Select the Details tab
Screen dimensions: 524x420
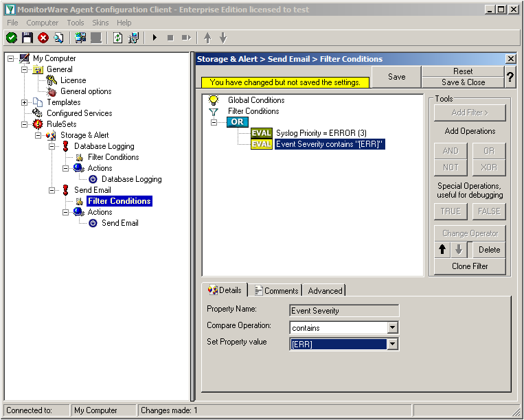[x=225, y=290]
